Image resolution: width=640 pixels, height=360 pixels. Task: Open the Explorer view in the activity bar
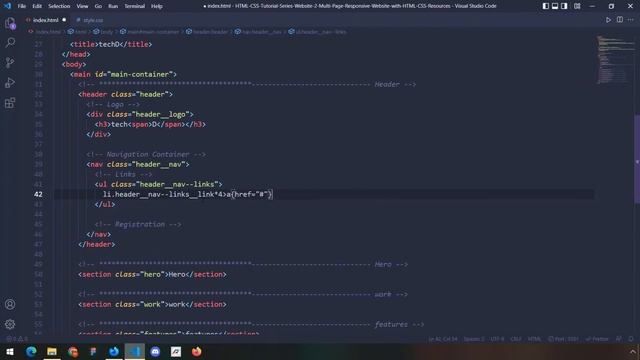(x=10, y=23)
